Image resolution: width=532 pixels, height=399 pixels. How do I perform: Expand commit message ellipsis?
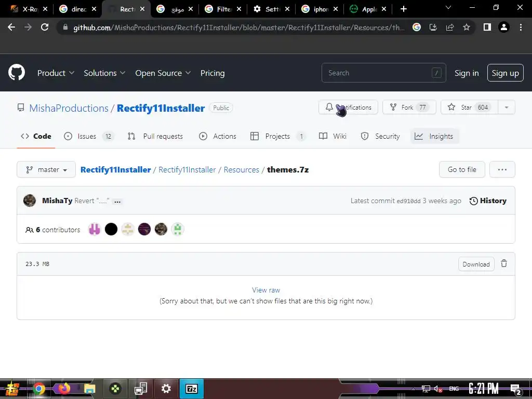coord(117,201)
